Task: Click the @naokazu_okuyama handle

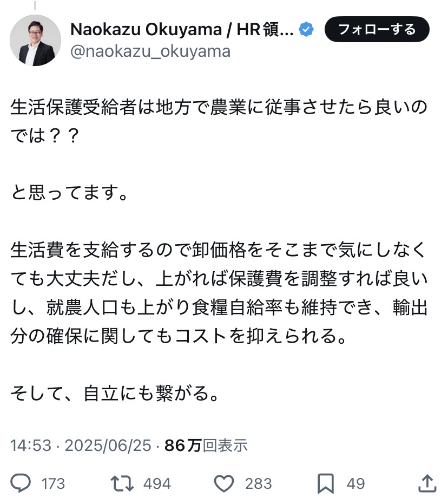Action: tap(151, 51)
